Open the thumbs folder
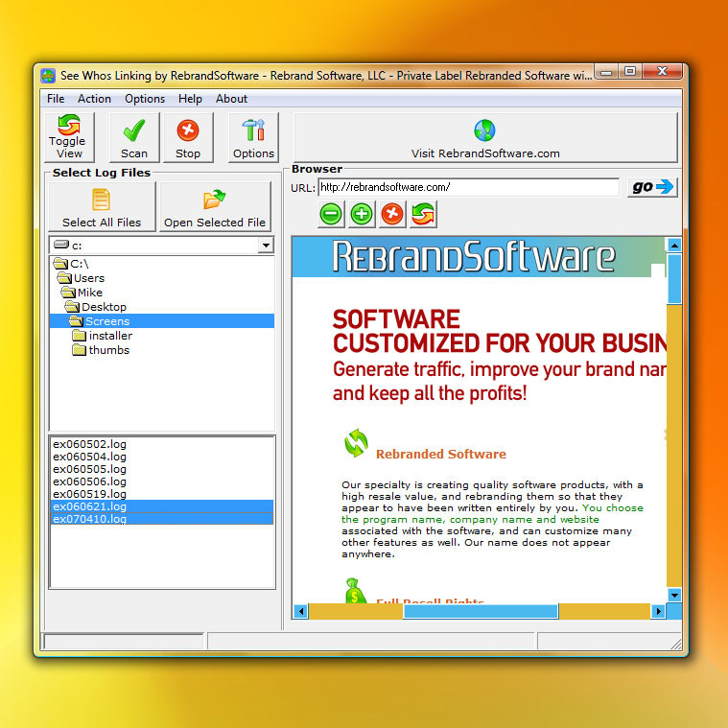Image resolution: width=728 pixels, height=728 pixels. [x=102, y=349]
